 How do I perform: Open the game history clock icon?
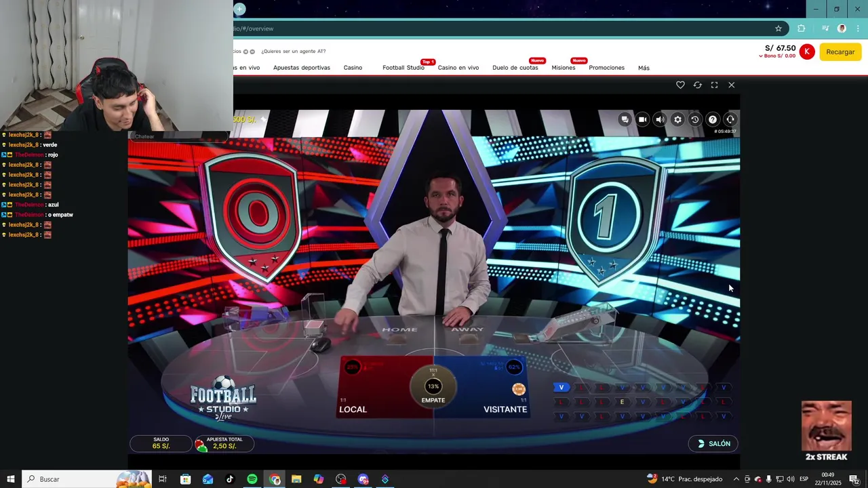point(695,119)
